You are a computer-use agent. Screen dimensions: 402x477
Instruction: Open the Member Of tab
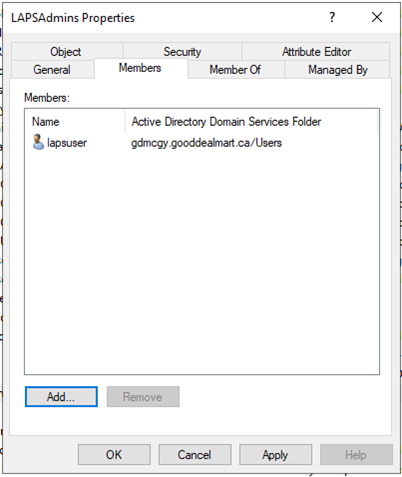point(236,70)
